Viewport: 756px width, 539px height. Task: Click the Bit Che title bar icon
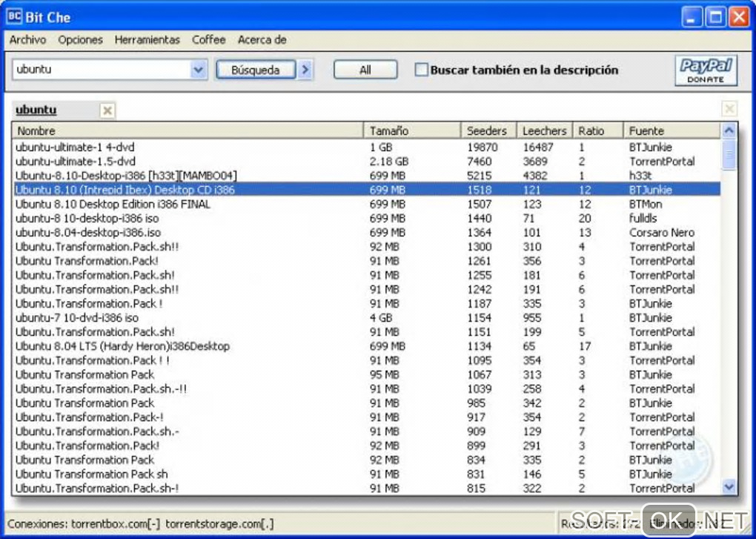pyautogui.click(x=14, y=16)
